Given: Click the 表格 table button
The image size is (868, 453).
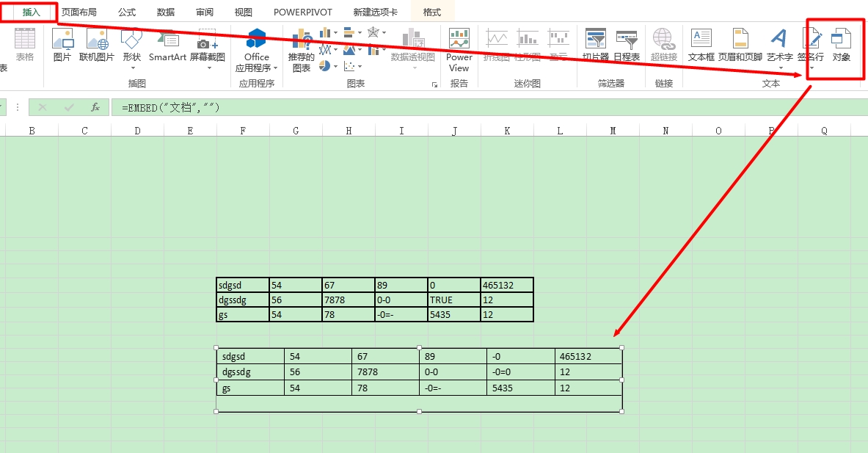Looking at the screenshot, I should pyautogui.click(x=25, y=46).
